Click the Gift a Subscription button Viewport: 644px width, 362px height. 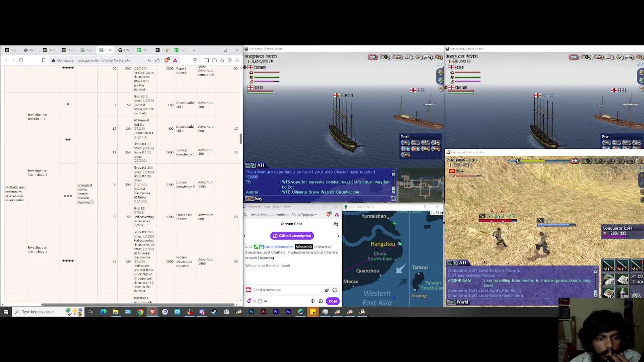coord(292,236)
